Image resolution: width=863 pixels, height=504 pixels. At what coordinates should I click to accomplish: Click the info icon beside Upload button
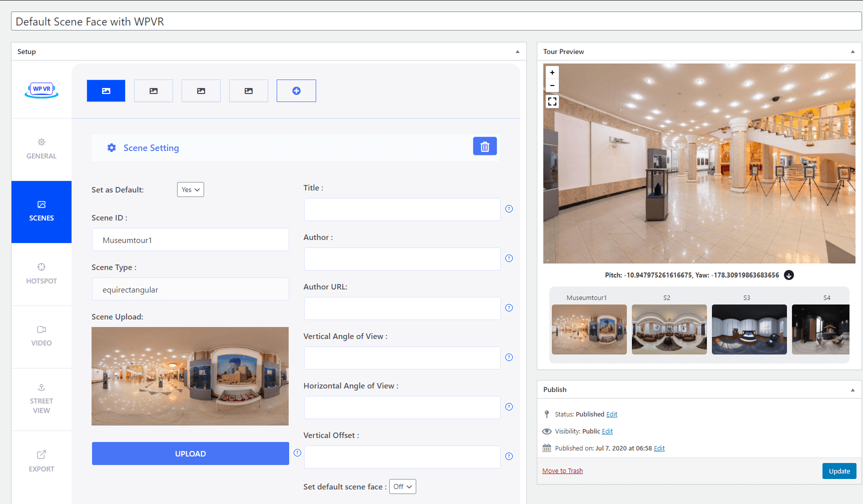coord(297,453)
